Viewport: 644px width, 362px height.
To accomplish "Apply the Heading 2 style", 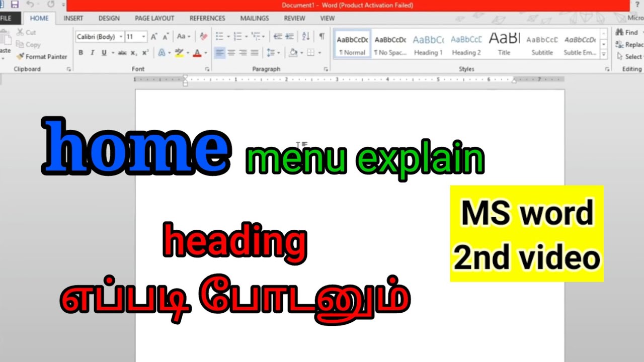I will point(466,44).
